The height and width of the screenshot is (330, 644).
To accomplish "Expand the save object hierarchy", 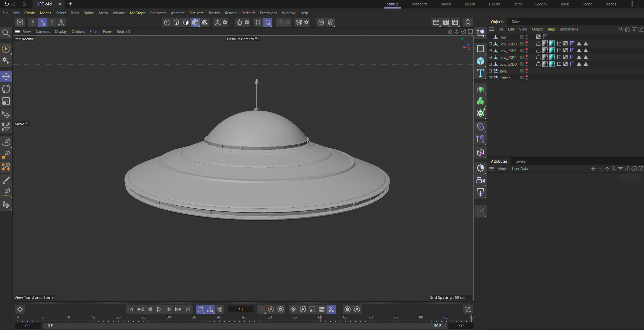I will (490, 71).
